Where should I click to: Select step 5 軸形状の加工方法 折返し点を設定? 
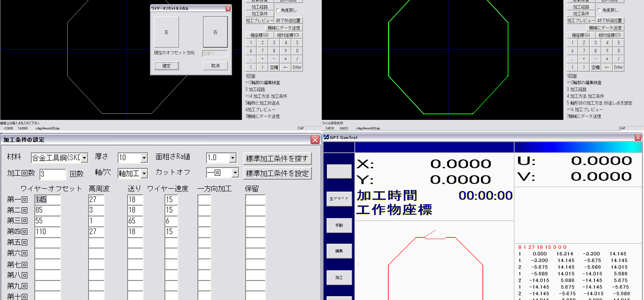[599, 103]
